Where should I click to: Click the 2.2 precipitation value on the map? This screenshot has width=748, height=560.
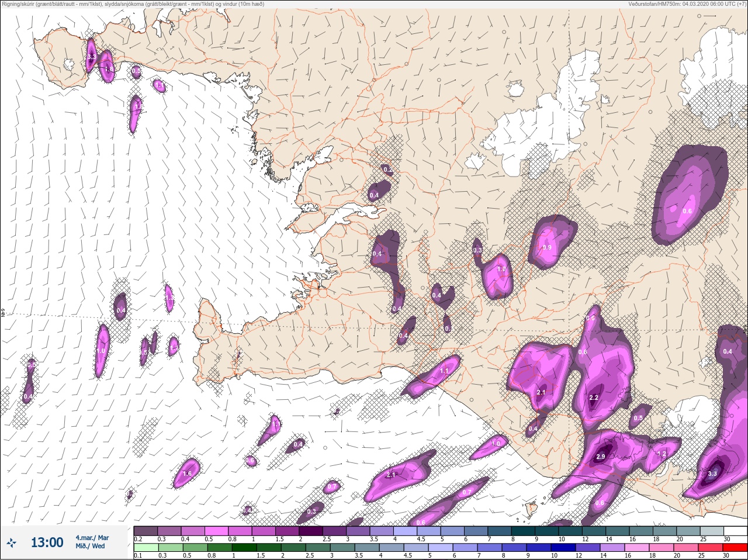594,397
